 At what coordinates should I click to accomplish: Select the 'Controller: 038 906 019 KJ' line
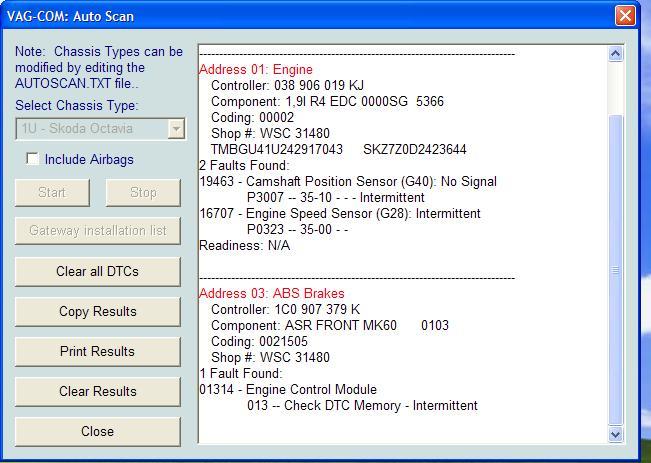coord(287,86)
